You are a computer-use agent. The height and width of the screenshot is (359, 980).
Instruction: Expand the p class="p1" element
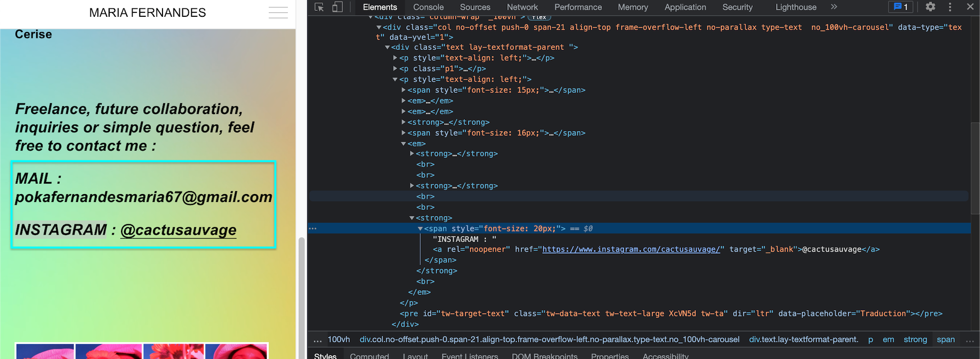click(395, 69)
